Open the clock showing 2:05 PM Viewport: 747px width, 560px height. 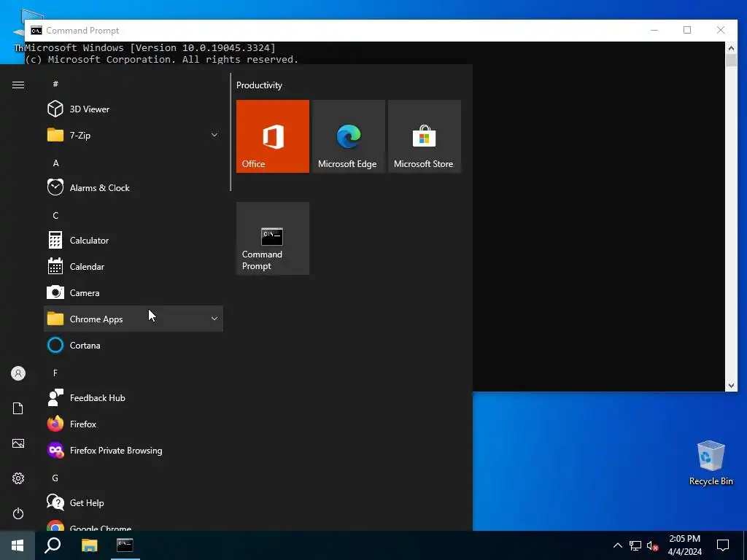coord(684,545)
